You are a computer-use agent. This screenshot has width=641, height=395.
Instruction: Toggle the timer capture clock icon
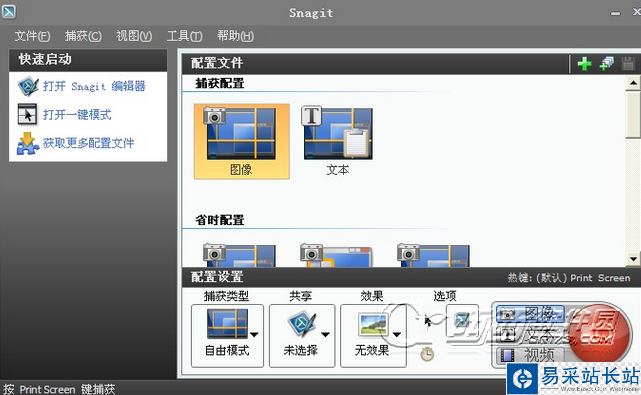tap(427, 354)
